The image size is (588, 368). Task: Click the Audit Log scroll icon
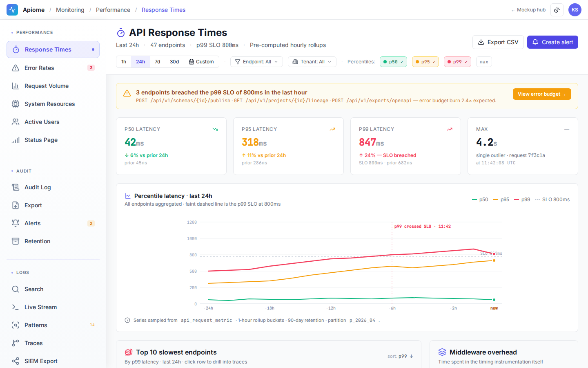(16, 187)
